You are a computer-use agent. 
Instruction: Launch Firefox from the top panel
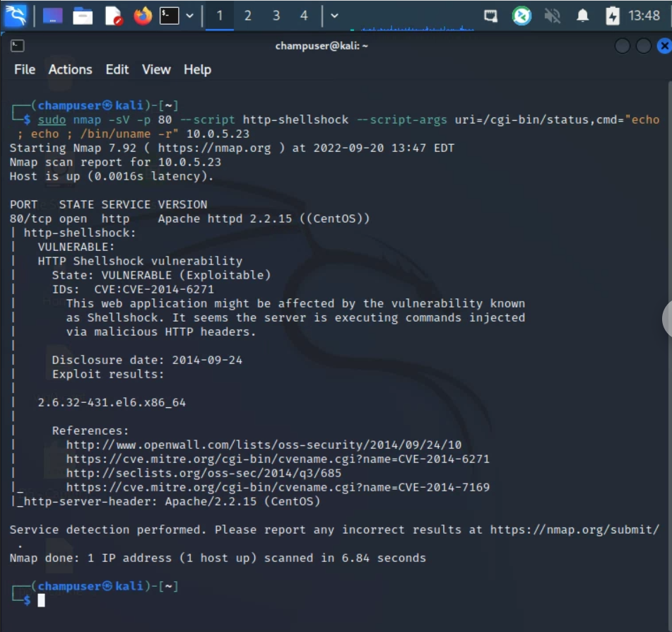[143, 16]
